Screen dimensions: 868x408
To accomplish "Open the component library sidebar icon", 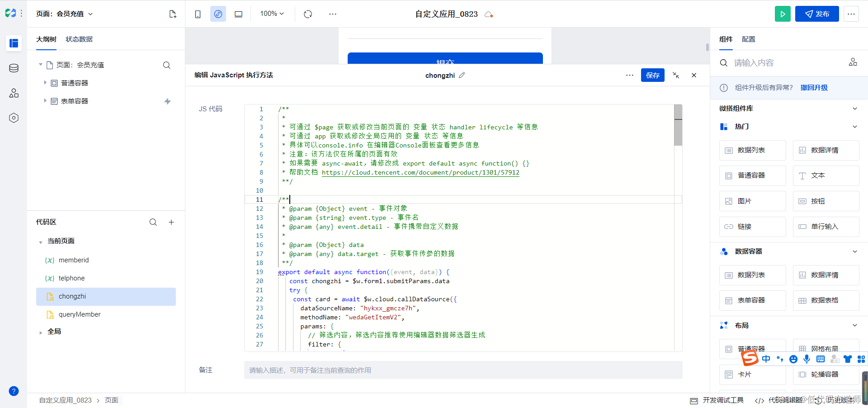I will click(14, 93).
